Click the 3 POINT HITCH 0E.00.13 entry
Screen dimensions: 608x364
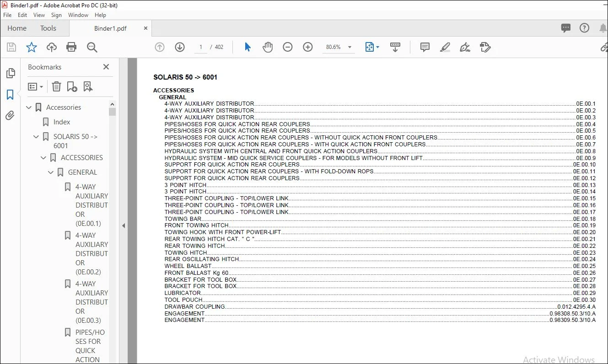coord(380,185)
